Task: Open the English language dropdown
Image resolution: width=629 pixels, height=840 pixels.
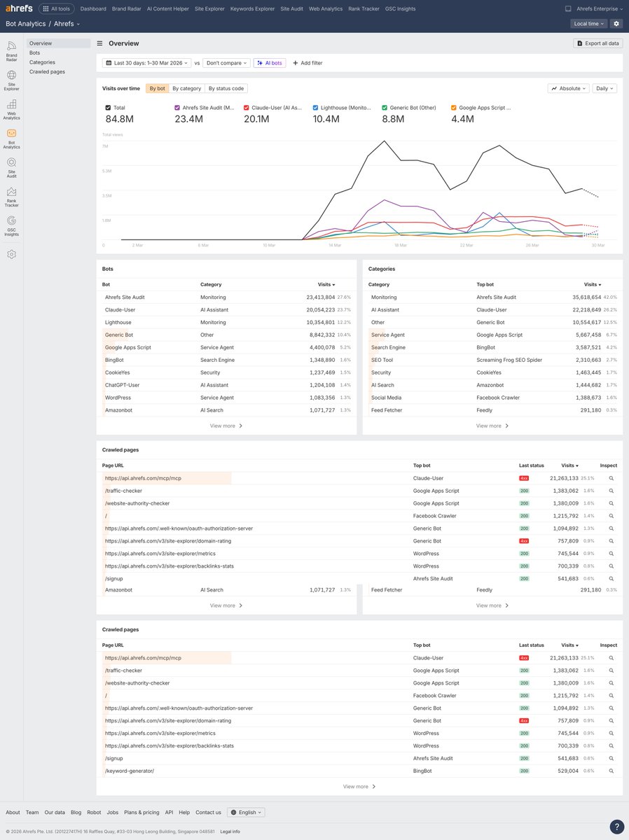Action: point(246,812)
